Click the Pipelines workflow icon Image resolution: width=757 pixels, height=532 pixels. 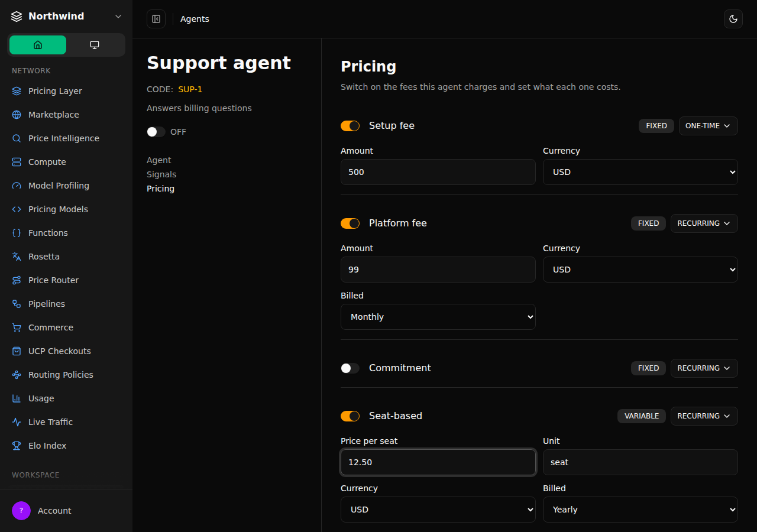coord(17,304)
